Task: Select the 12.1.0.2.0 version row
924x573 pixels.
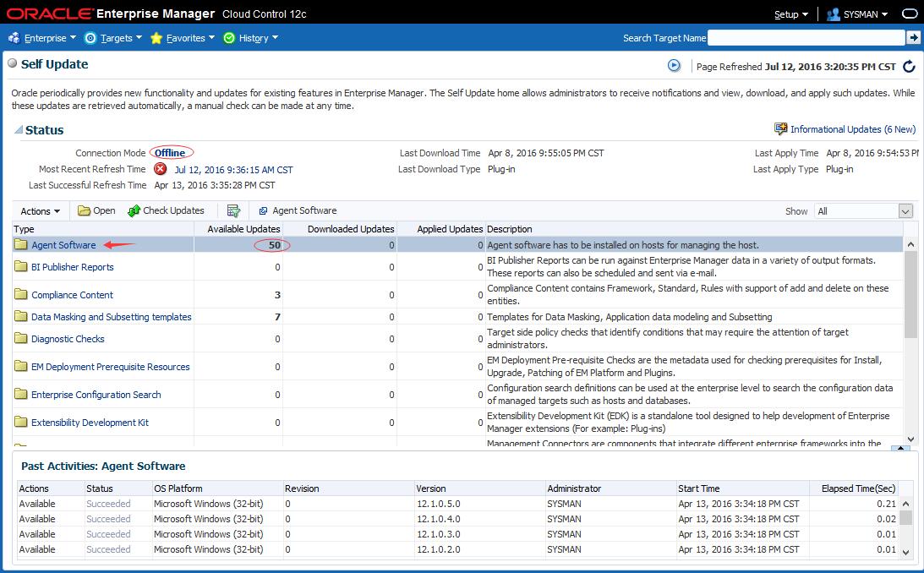Action: pos(458,549)
